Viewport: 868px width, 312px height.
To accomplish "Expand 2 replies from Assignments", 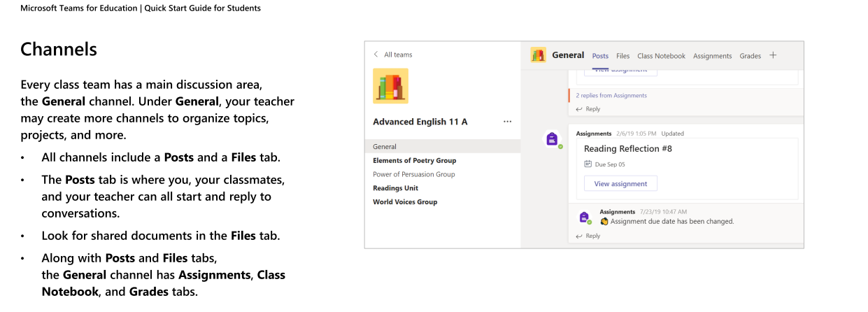I will click(611, 95).
